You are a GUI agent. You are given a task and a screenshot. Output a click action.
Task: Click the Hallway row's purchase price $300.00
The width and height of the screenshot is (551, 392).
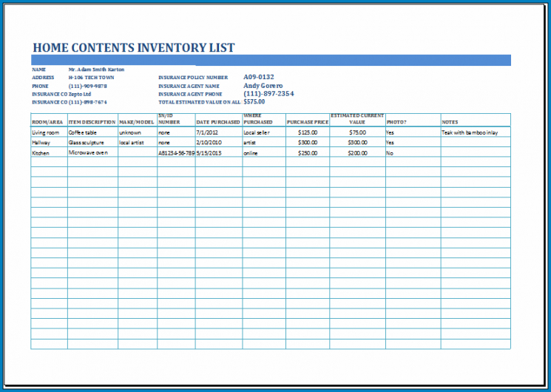click(308, 143)
